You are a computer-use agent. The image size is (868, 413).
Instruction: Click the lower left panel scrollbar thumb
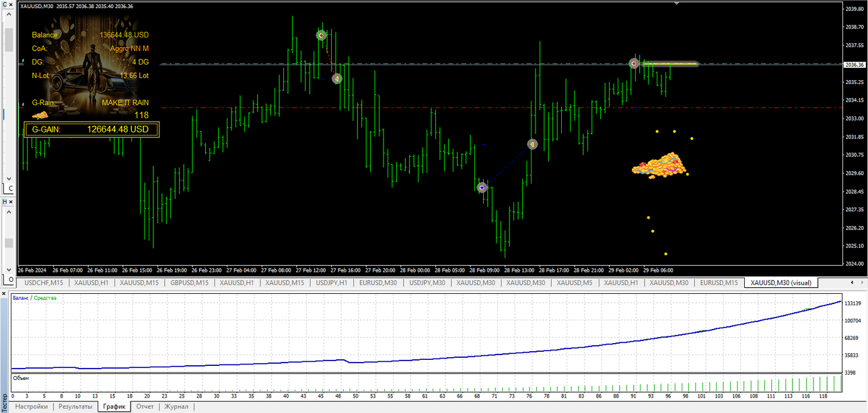pos(9,243)
